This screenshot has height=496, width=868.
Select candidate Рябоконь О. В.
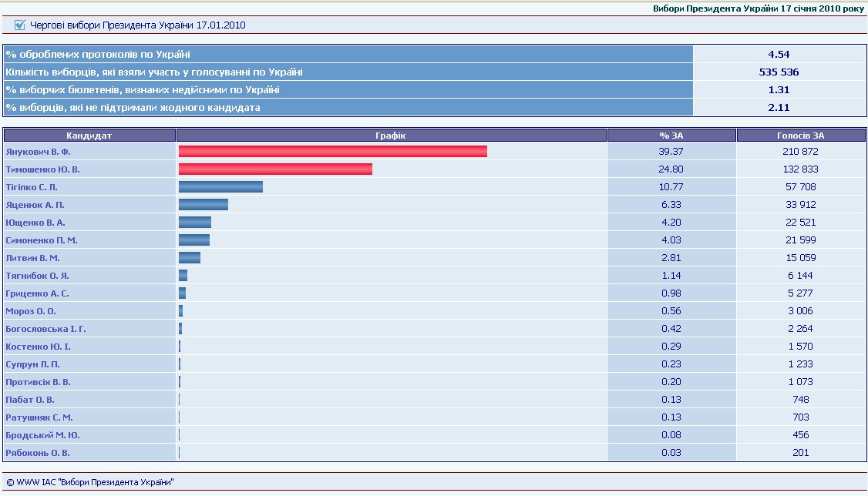point(38,453)
